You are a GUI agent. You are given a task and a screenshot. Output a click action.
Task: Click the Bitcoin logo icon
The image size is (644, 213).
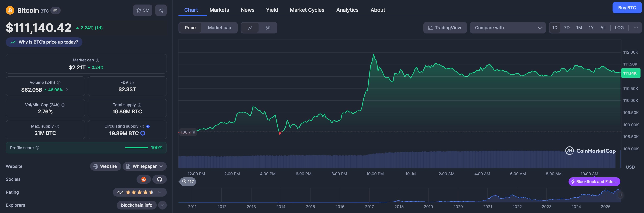(x=10, y=10)
